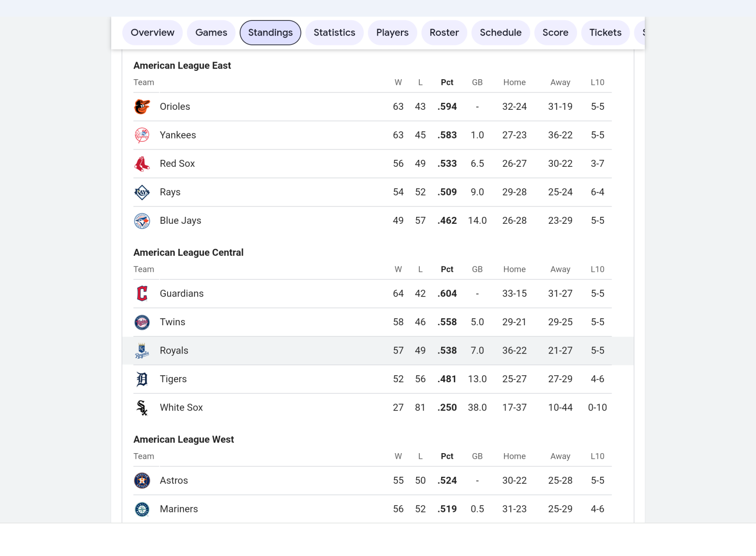Click the Twins team logo
756x556 pixels.
[142, 322]
